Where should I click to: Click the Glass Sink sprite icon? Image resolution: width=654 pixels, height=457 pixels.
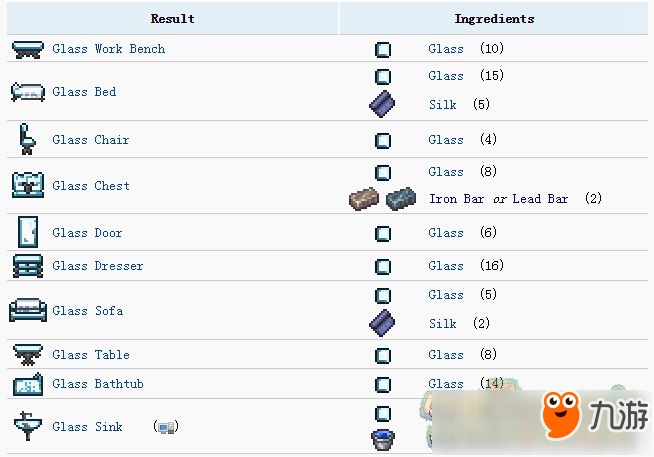pyautogui.click(x=28, y=426)
